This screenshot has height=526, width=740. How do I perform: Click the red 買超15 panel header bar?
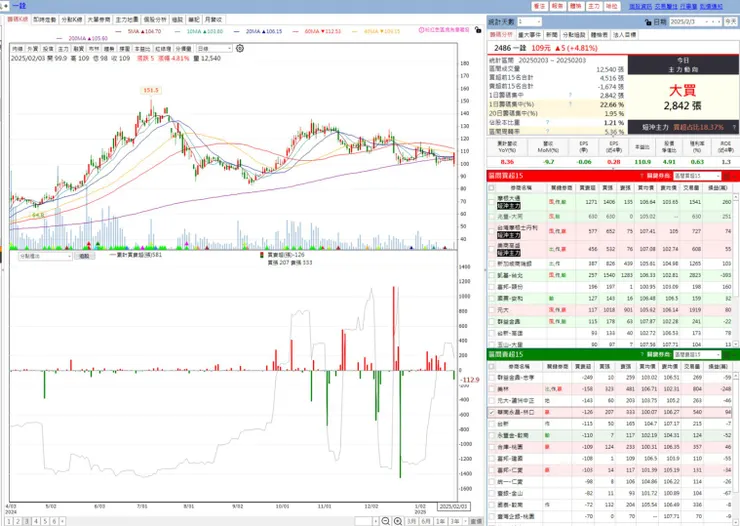tap(613, 176)
